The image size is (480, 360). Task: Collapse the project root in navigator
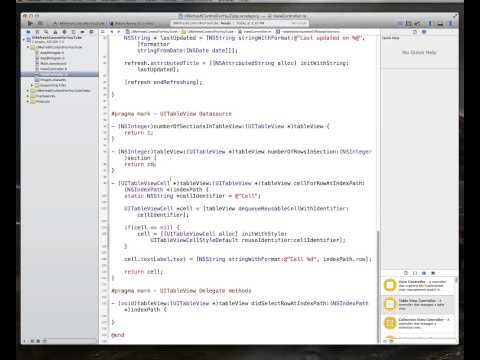tap(24, 39)
